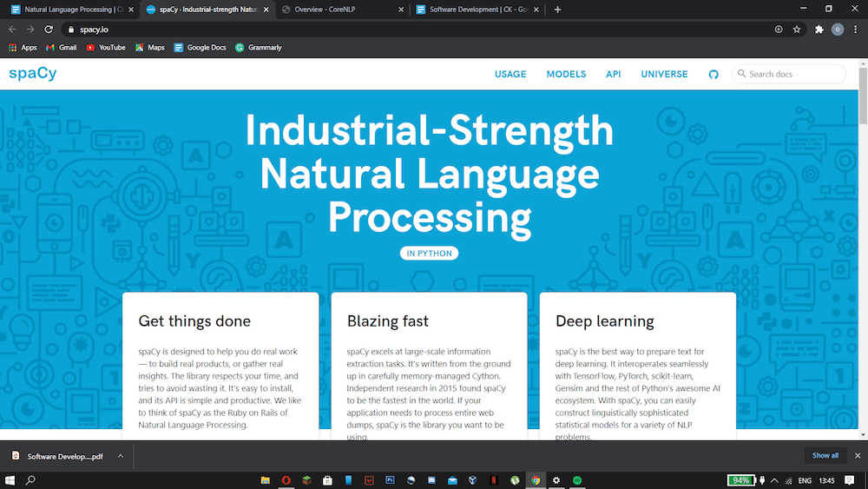Open the Wi-Fi network icon
Screen dimensions: 868x489
pyautogui.click(x=789, y=480)
